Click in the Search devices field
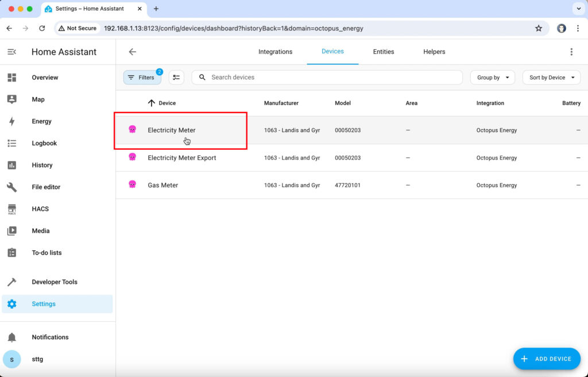This screenshot has width=588, height=377. (327, 77)
